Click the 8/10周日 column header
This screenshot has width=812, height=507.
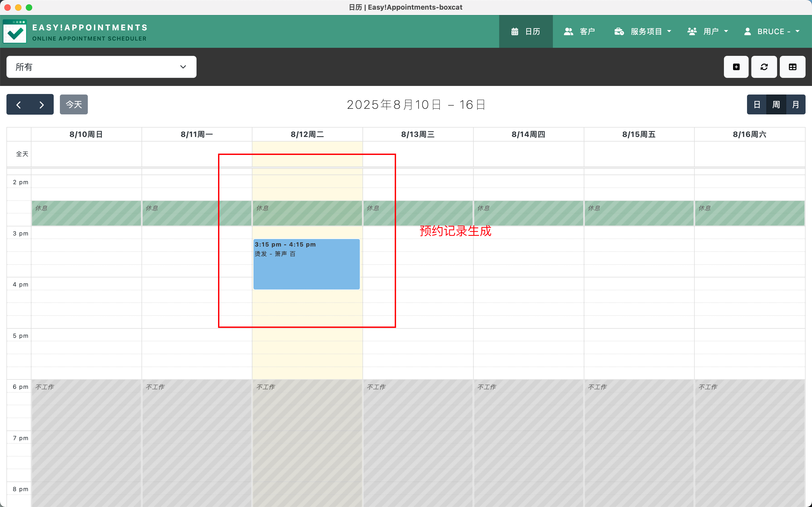86,135
